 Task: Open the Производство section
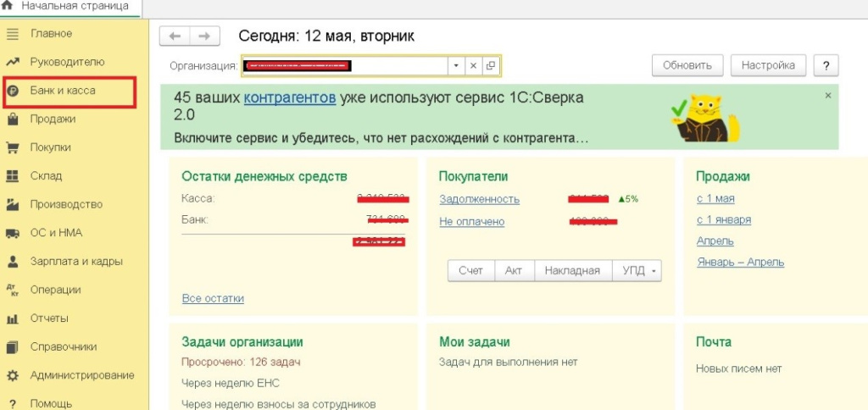point(66,205)
